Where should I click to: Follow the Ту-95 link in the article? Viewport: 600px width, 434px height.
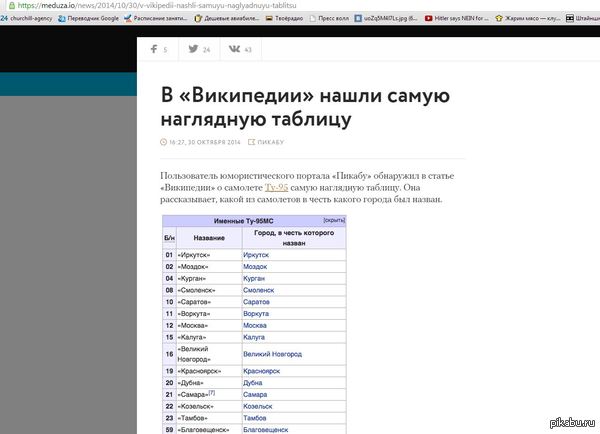[x=277, y=187]
